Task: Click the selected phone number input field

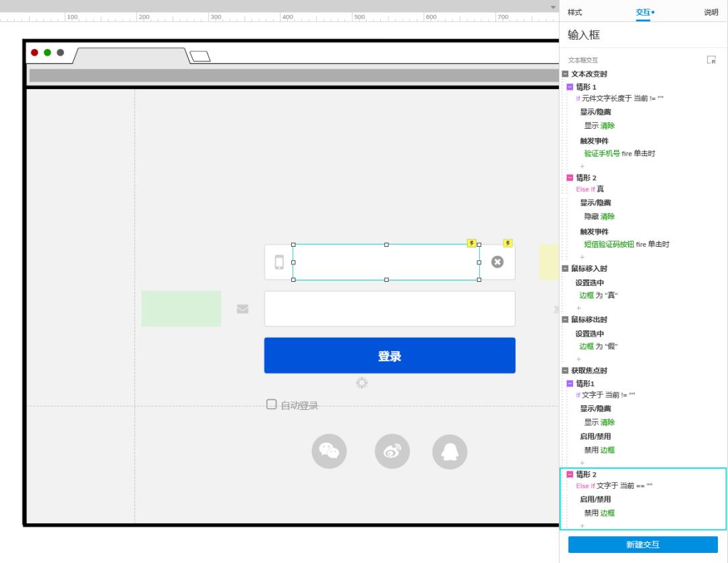Action: 386,262
